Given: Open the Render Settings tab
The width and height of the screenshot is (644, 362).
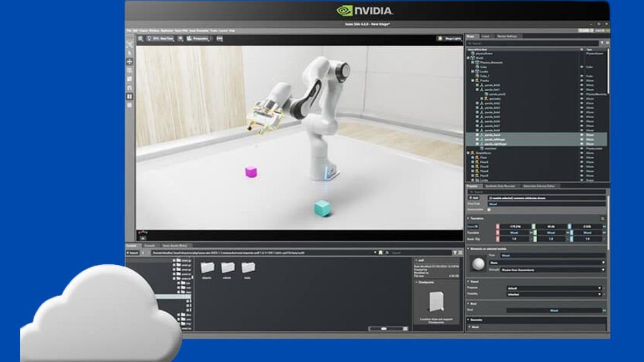Looking at the screenshot, I should point(507,36).
